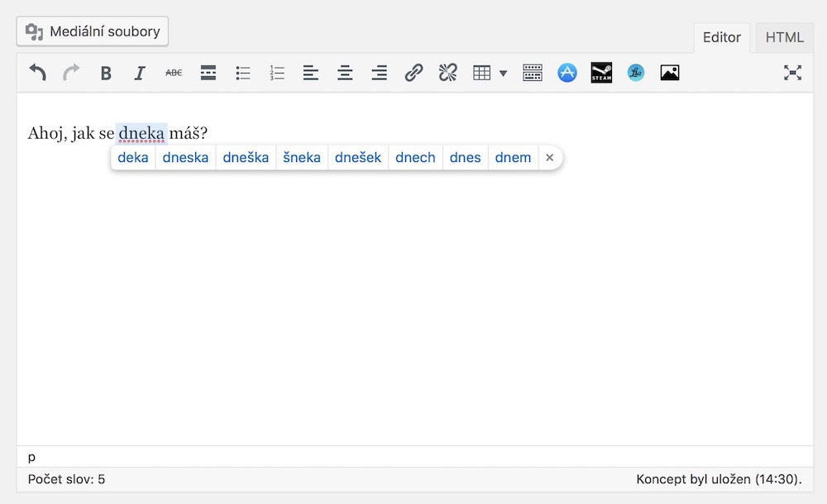Toggle strikethrough formatting
Viewport: 827px width, 504px height.
point(174,74)
